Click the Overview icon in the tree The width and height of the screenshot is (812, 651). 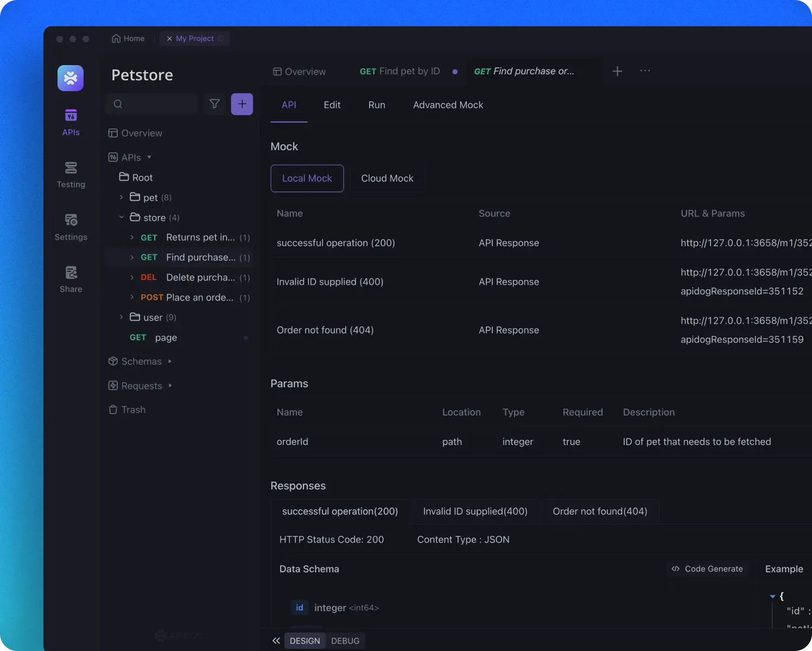coord(113,133)
